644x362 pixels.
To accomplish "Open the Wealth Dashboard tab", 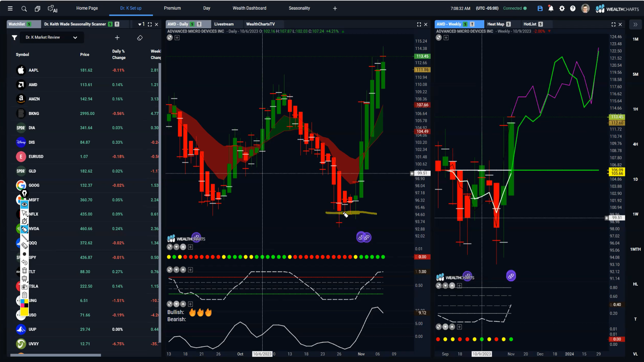I will pos(250,8).
